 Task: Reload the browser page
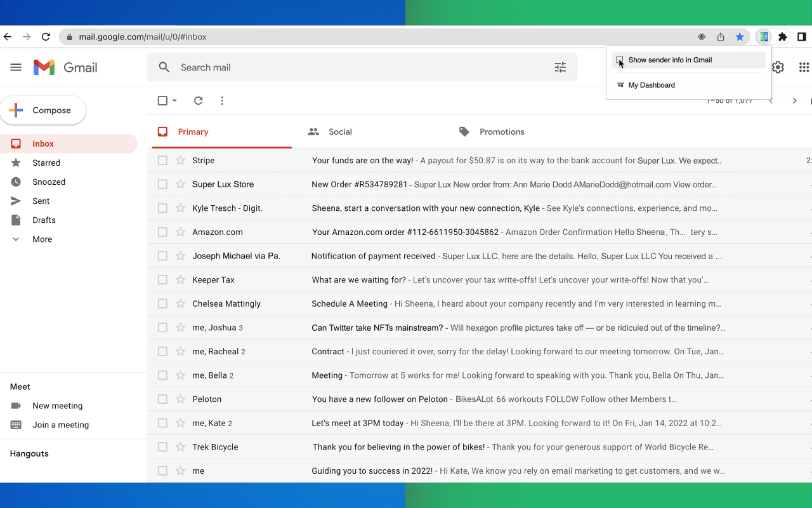coord(46,37)
